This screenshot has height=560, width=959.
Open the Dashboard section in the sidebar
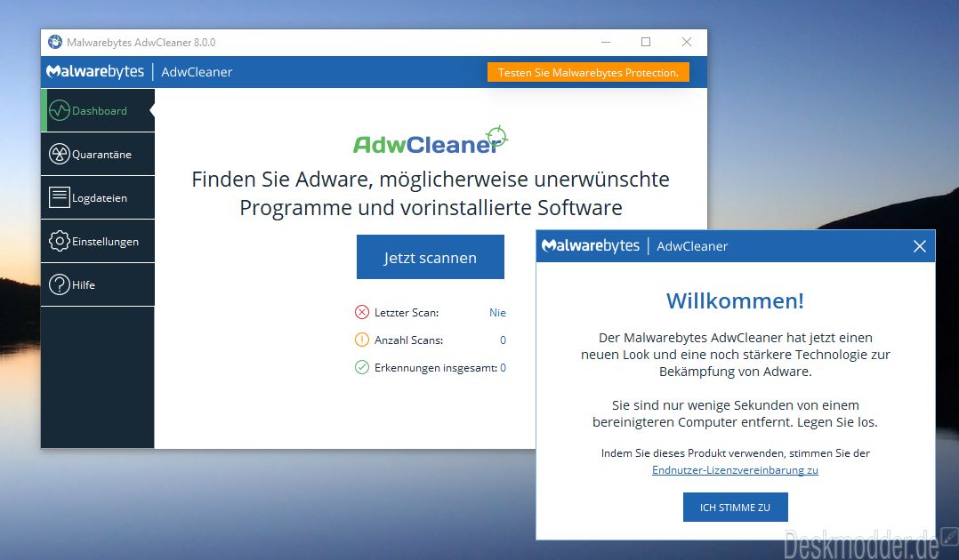click(98, 110)
